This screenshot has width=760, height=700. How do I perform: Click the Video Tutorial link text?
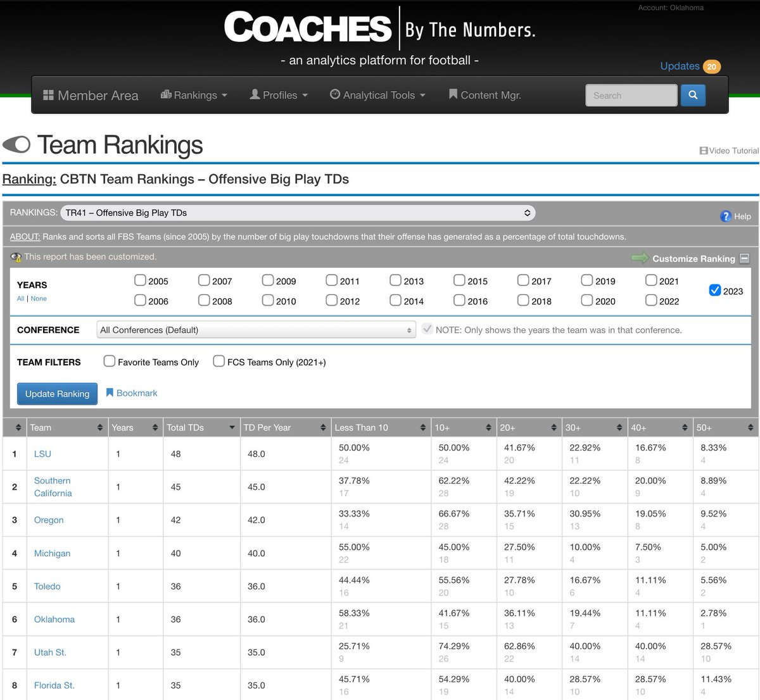pos(733,151)
